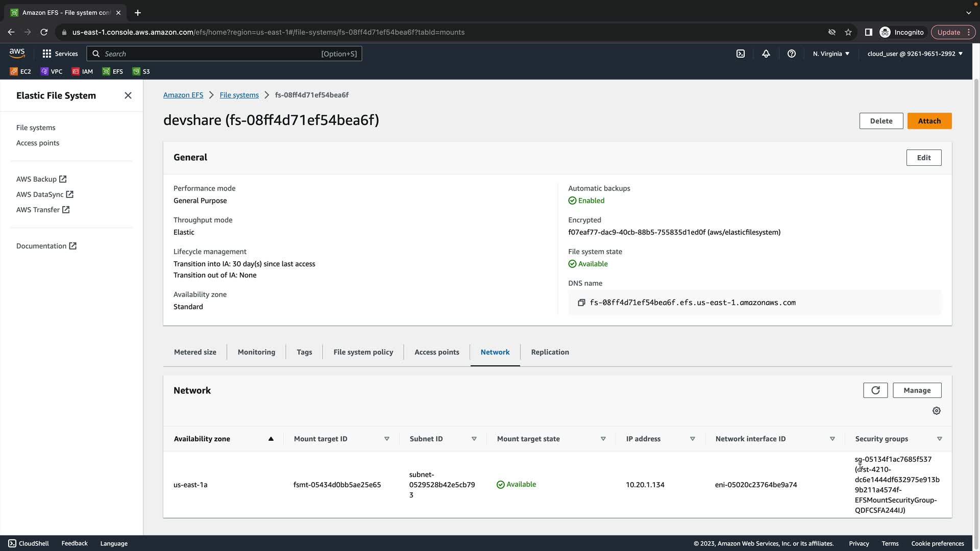Image resolution: width=980 pixels, height=551 pixels.
Task: Open the Services grid menu
Action: [60, 54]
